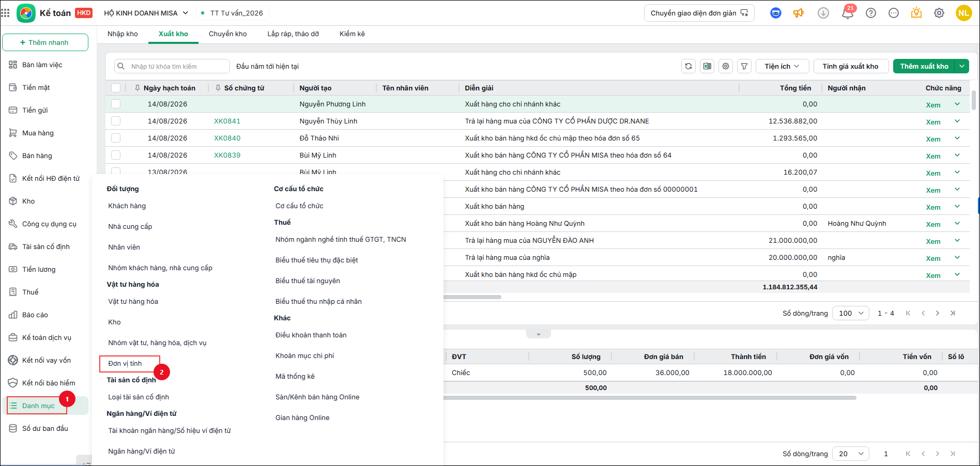
Task: Open the megaphone announcements icon
Action: [x=799, y=13]
